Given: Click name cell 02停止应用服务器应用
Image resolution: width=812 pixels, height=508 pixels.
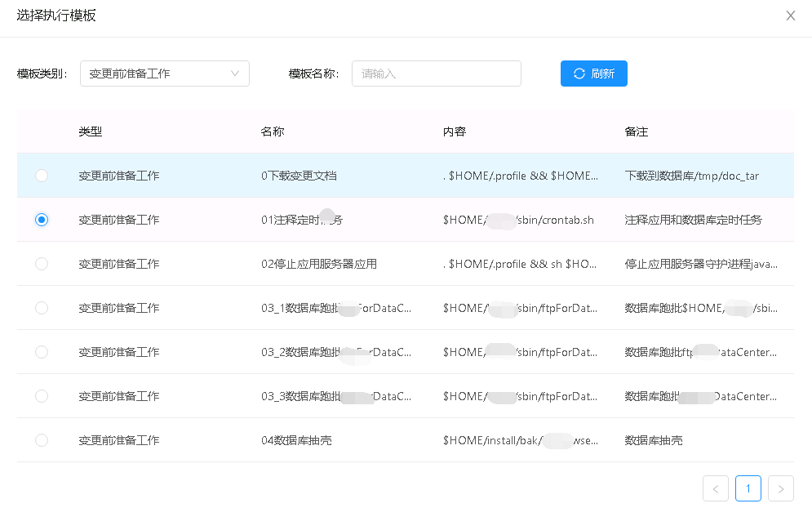Looking at the screenshot, I should coord(319,264).
